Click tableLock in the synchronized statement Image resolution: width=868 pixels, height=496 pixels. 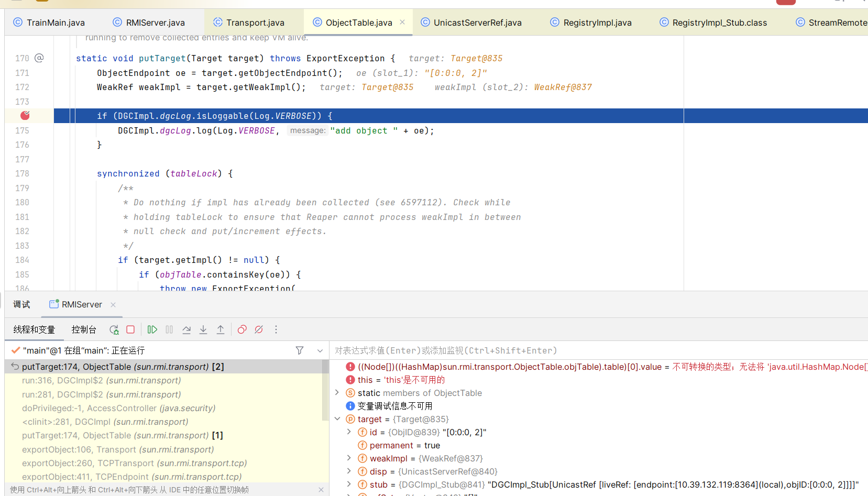point(193,173)
